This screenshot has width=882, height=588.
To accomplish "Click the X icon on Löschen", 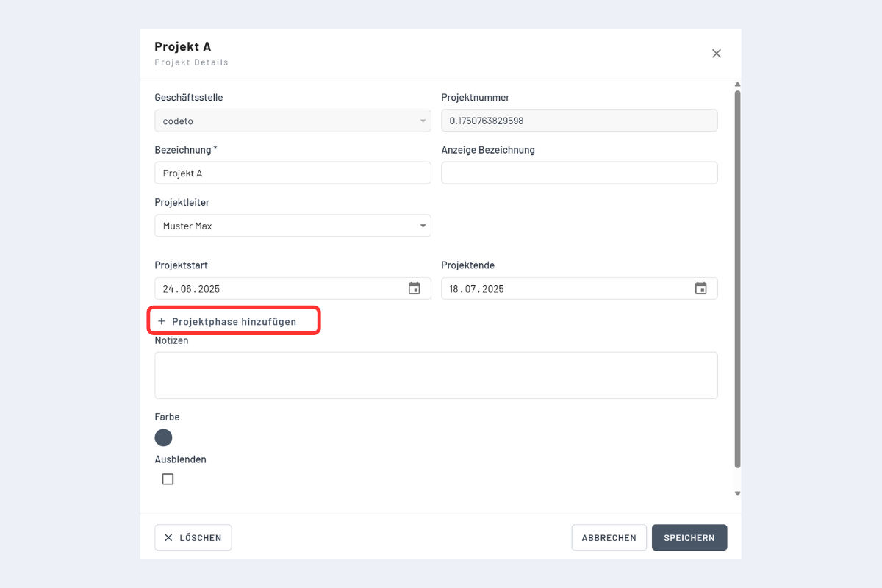I will [x=168, y=537].
